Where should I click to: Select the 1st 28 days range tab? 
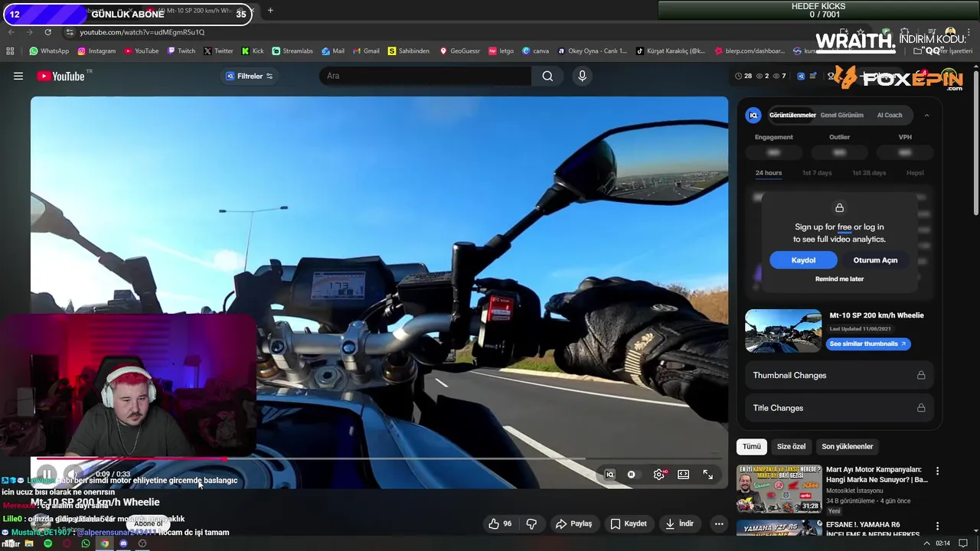tap(869, 173)
